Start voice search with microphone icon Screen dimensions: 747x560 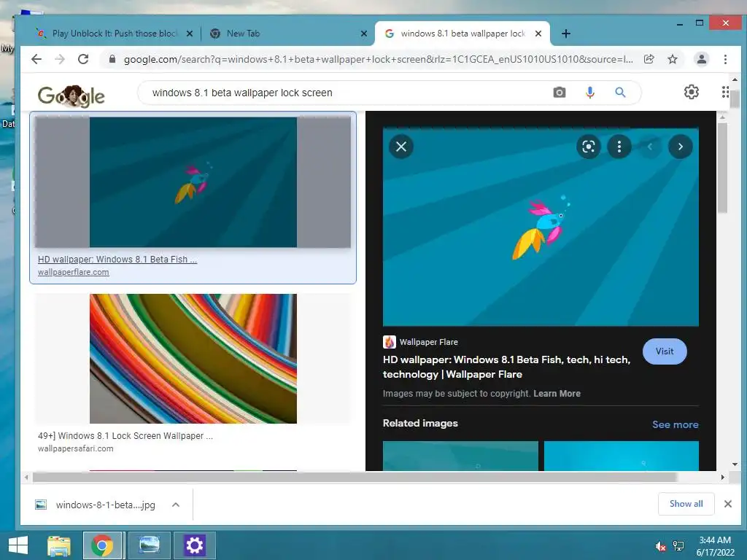[589, 93]
